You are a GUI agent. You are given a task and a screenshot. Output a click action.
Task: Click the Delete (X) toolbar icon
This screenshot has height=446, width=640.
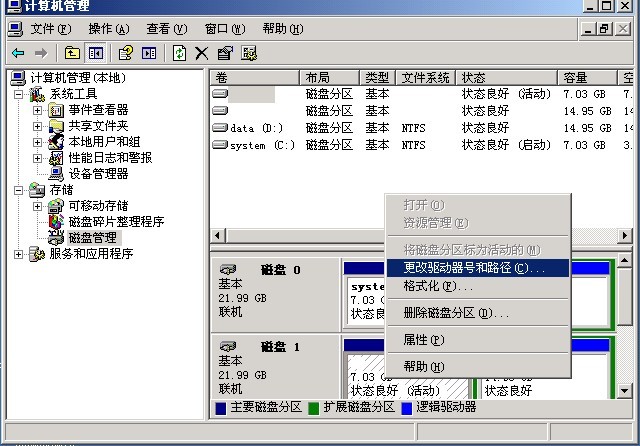click(202, 53)
